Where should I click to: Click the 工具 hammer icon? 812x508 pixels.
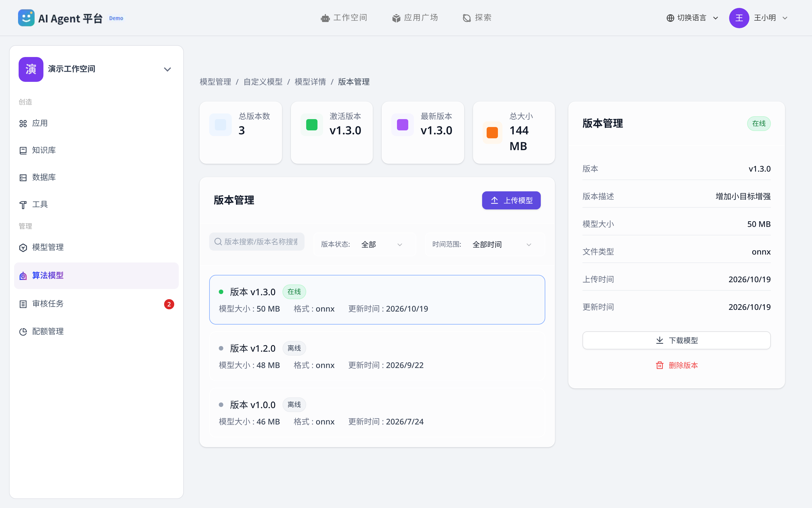click(23, 205)
